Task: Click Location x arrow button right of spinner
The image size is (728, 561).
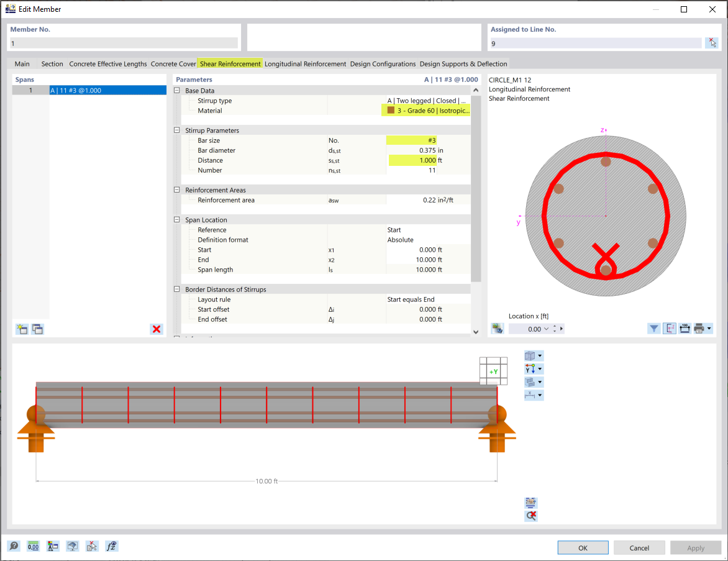Action: click(562, 329)
